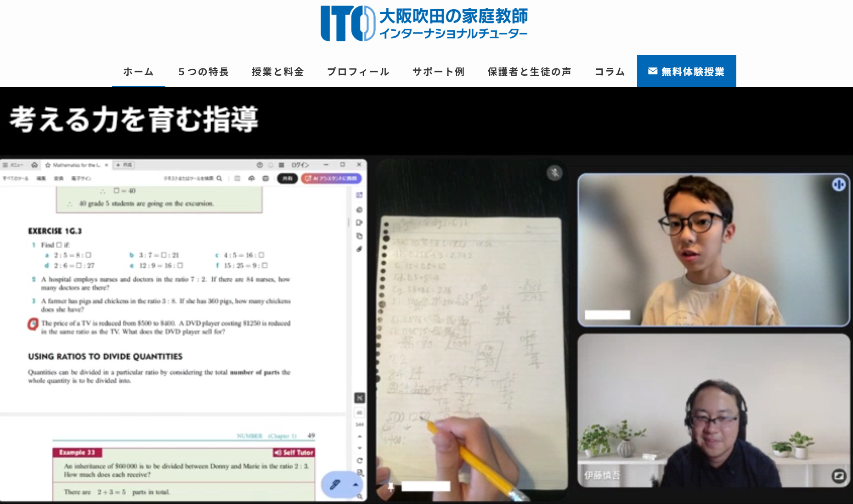Click the ITC site logo
The height and width of the screenshot is (504, 853).
click(424, 23)
